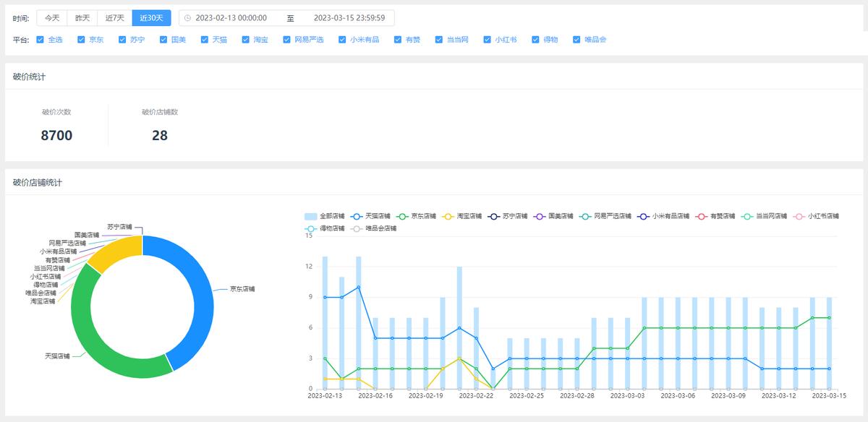Open the end date picker 2023-03-15
Image resolution: width=868 pixels, height=422 pixels.
(349, 18)
